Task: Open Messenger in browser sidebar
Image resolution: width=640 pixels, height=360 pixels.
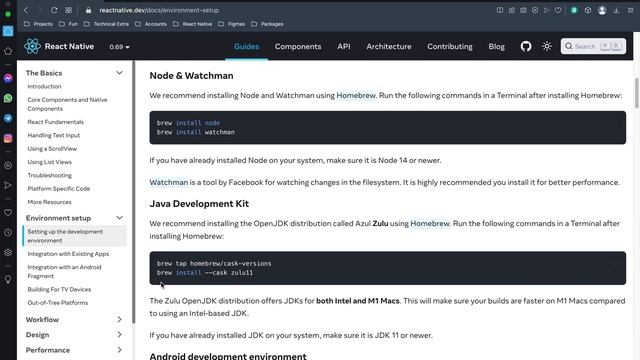Action: 8,78
